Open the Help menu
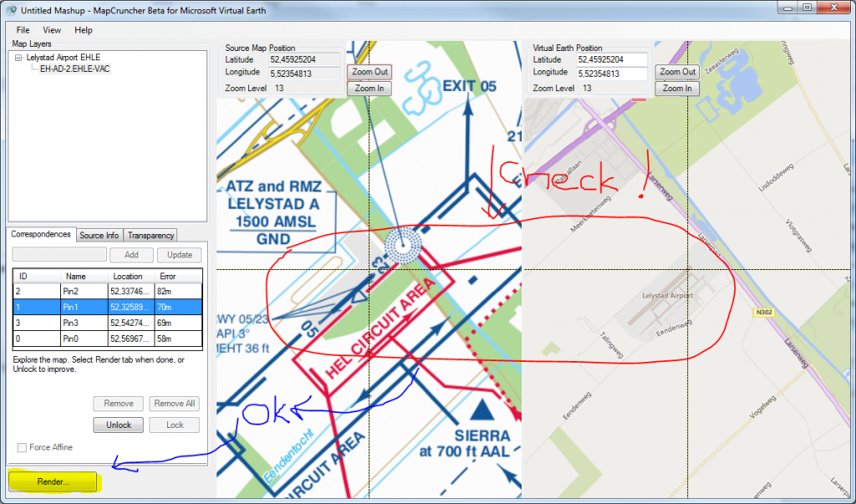Viewport: 856px width, 504px height. 82,29
